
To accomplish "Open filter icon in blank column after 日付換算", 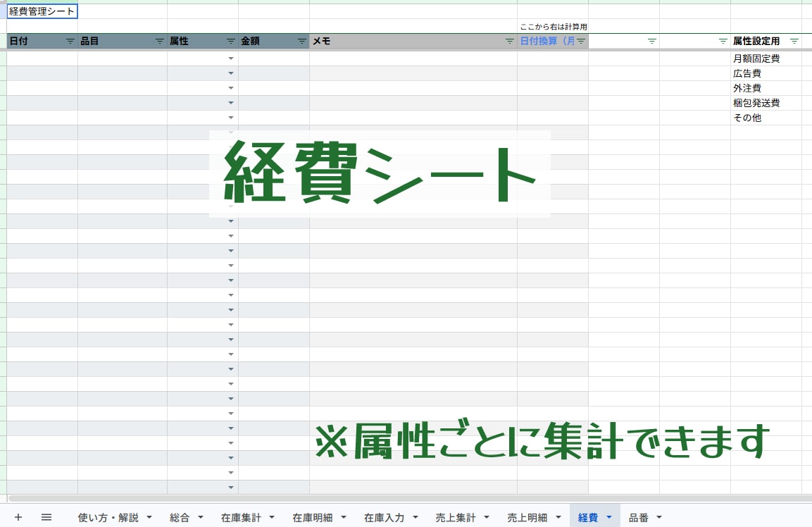I will tap(652, 42).
